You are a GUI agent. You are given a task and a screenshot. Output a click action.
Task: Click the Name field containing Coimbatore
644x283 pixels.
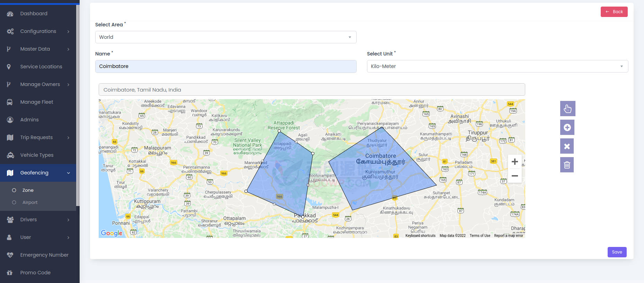point(226,66)
